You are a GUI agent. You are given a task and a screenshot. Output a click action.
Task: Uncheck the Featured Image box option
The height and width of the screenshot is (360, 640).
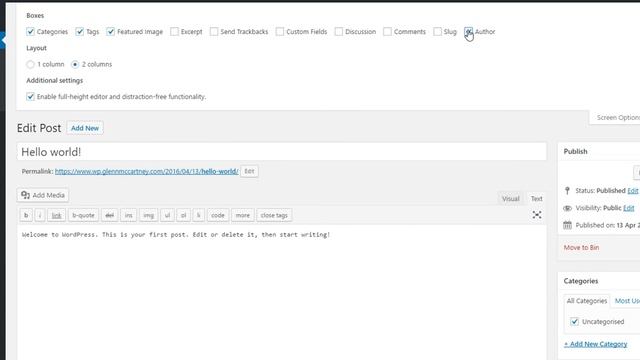point(111,31)
